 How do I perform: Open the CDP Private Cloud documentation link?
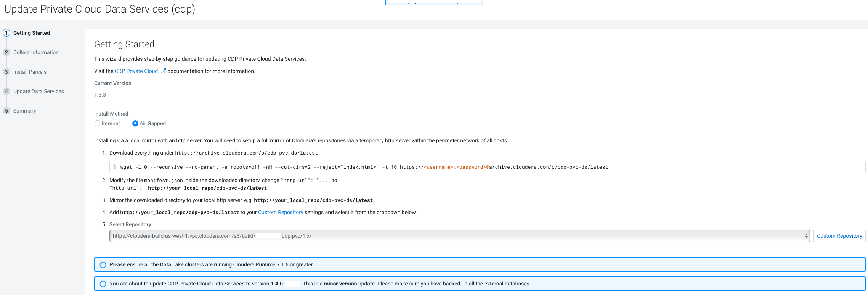[x=136, y=71]
